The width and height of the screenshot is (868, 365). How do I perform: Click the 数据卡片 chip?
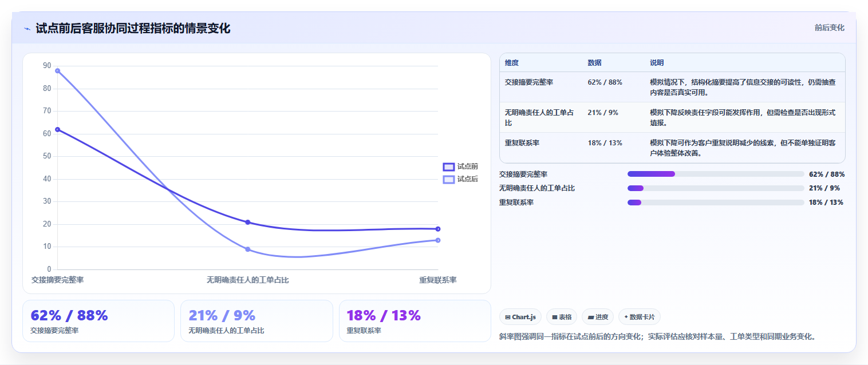tap(639, 317)
